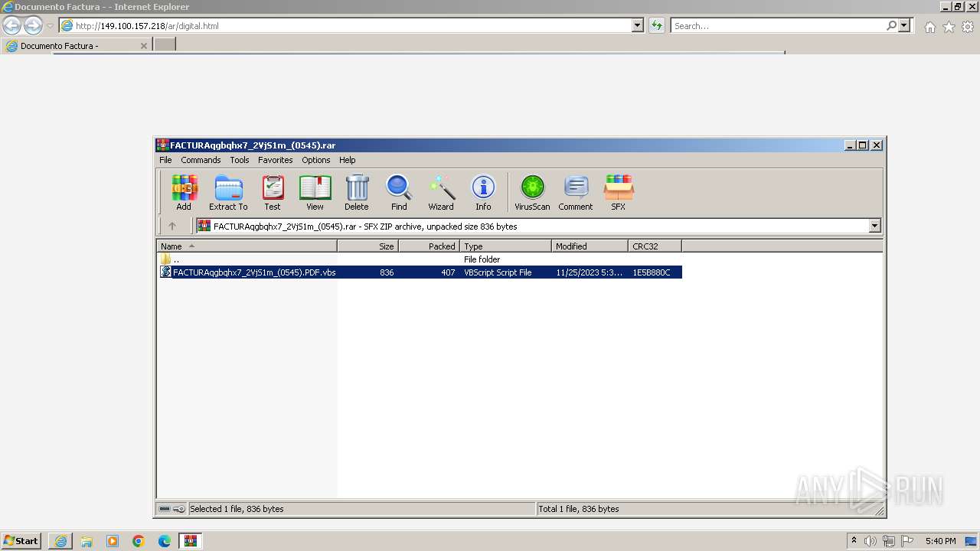Click the Extract To toolbar icon
The height and width of the screenshot is (551, 980).
pos(228,193)
